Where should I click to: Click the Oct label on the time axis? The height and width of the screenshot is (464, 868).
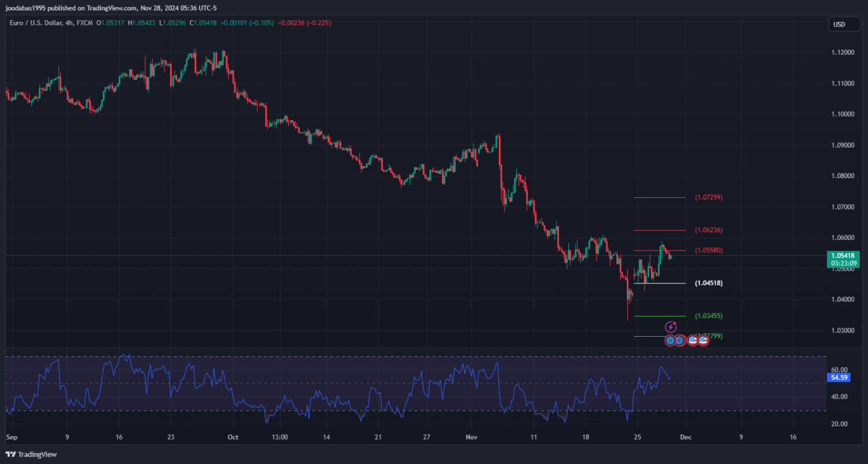(233, 437)
